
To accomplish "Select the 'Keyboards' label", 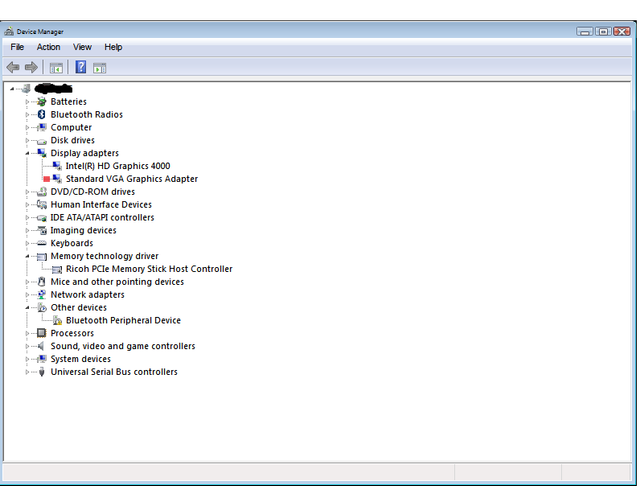I will click(x=72, y=243).
